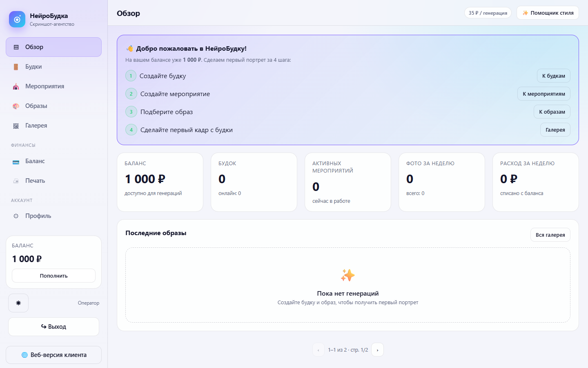Click the Будок stat card
The width and height of the screenshot is (588, 368).
[254, 182]
